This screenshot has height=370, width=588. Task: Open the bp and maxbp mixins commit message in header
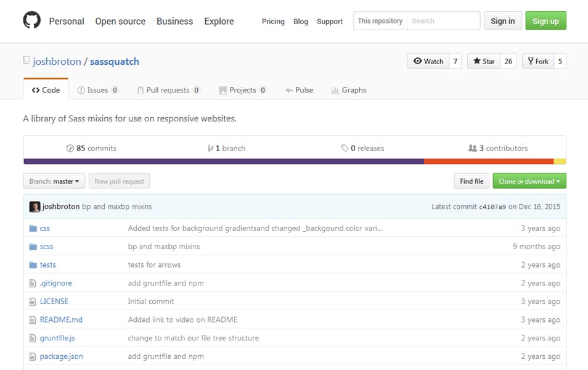point(117,207)
